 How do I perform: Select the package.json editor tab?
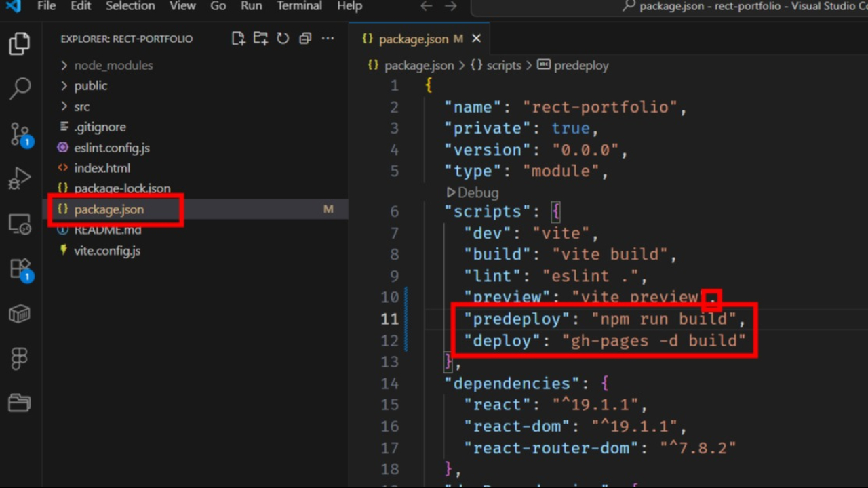click(420, 39)
